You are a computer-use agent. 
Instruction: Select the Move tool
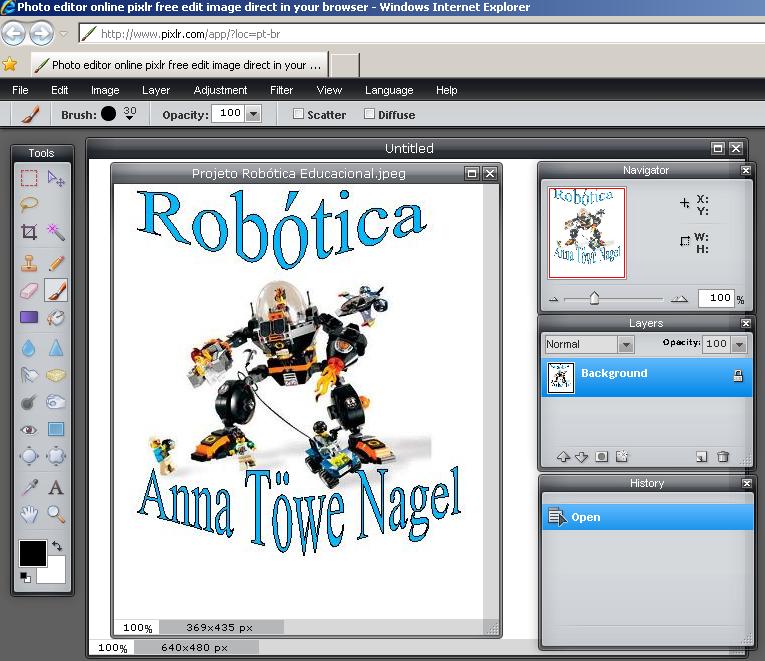click(56, 179)
